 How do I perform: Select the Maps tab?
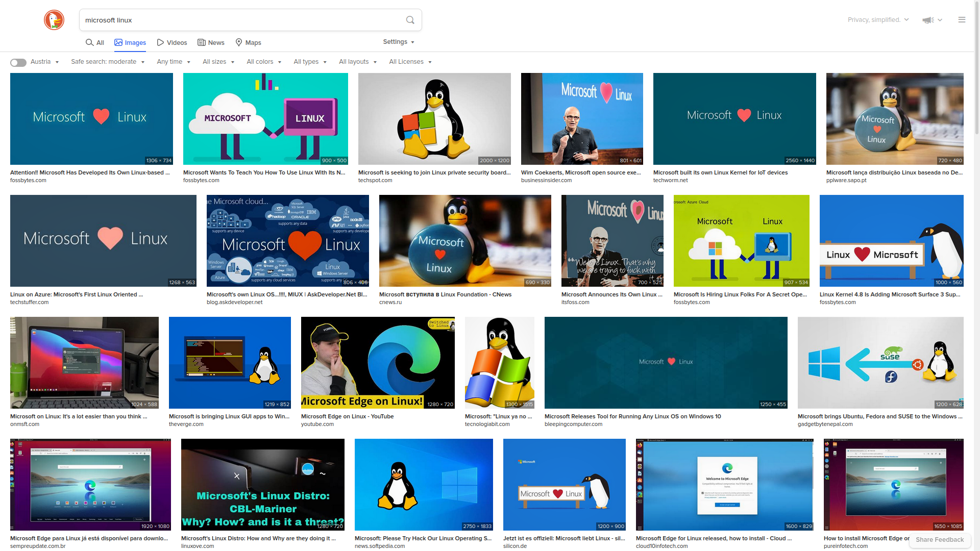(x=248, y=42)
